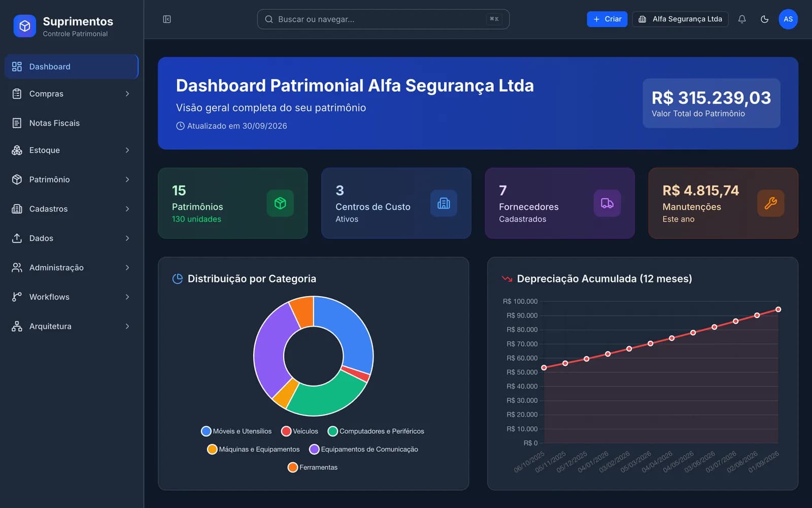Toggle Equipamentos de Comunicação legend swatch
Viewport: 812px width, 508px height.
[x=314, y=449]
